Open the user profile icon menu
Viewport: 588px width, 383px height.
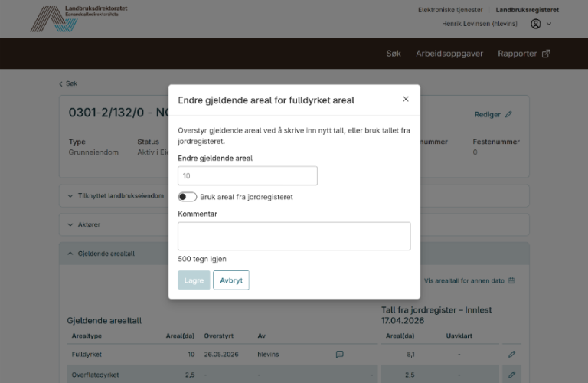point(535,24)
